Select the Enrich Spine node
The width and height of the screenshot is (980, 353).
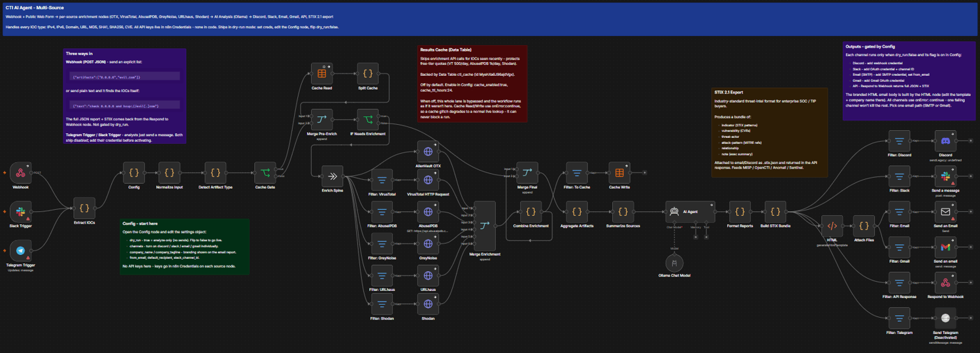pos(332,176)
